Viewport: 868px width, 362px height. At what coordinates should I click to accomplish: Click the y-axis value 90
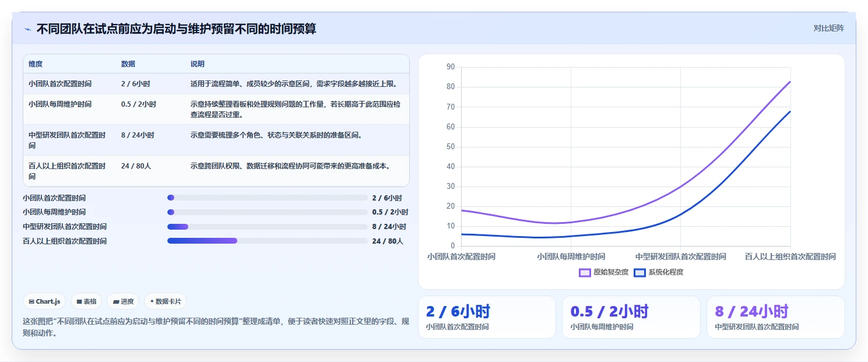point(450,67)
